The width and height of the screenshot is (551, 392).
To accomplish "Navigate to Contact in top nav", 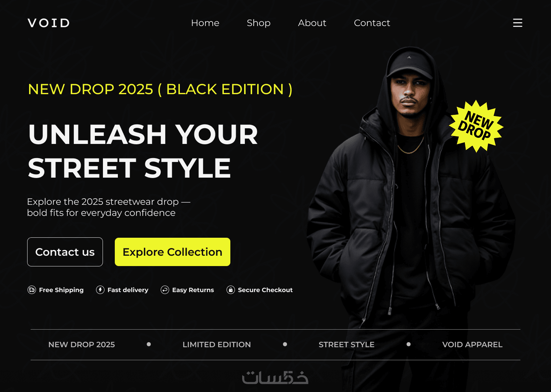I will (372, 23).
